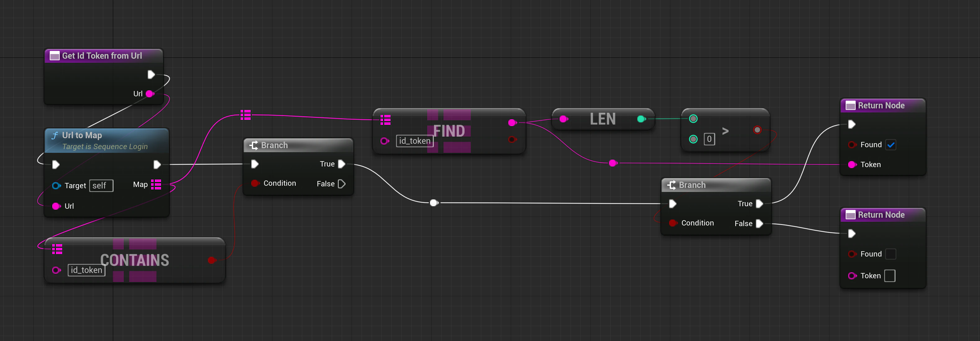Click the CONTAINS node's id_token key field

point(86,270)
